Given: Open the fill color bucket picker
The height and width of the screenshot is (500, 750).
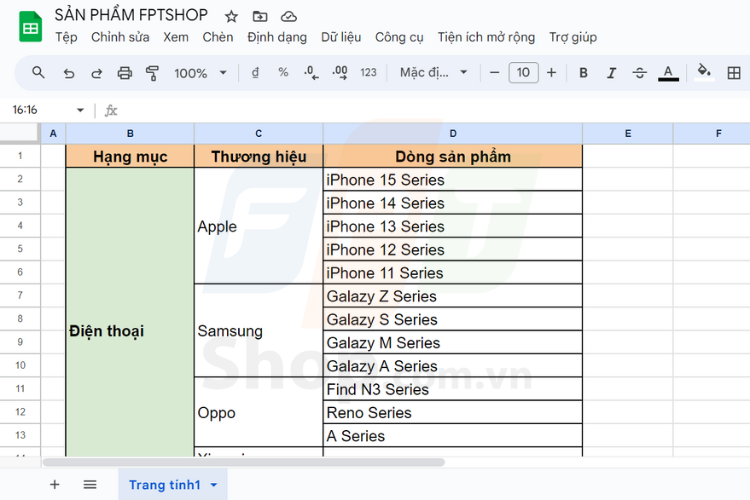Looking at the screenshot, I should click(704, 72).
